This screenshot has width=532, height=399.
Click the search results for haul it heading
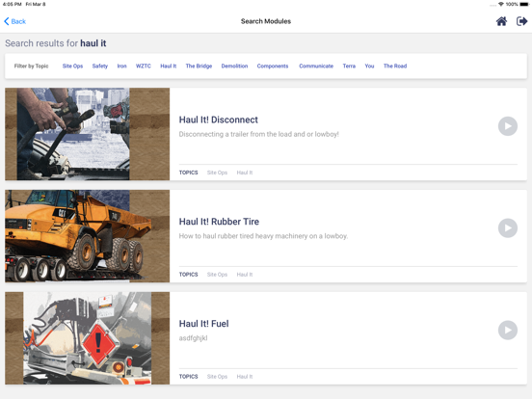(56, 43)
